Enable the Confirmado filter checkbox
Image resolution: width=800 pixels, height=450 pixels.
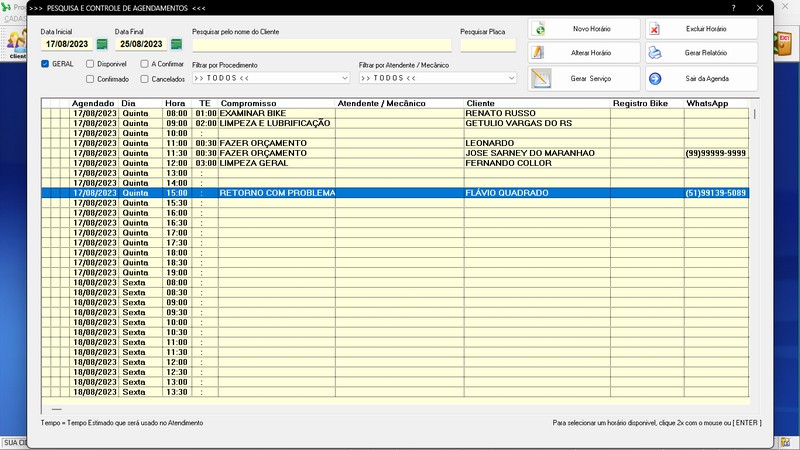pos(90,79)
